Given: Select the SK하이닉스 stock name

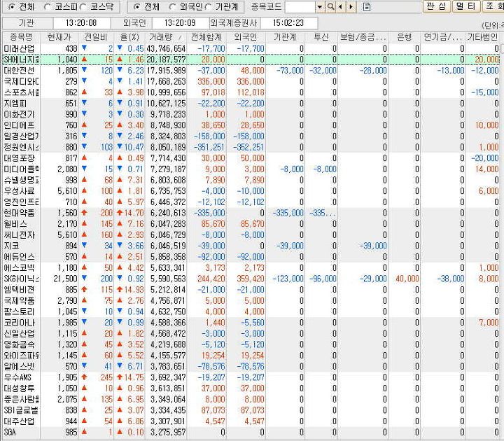Looking at the screenshot, I should point(21,279).
